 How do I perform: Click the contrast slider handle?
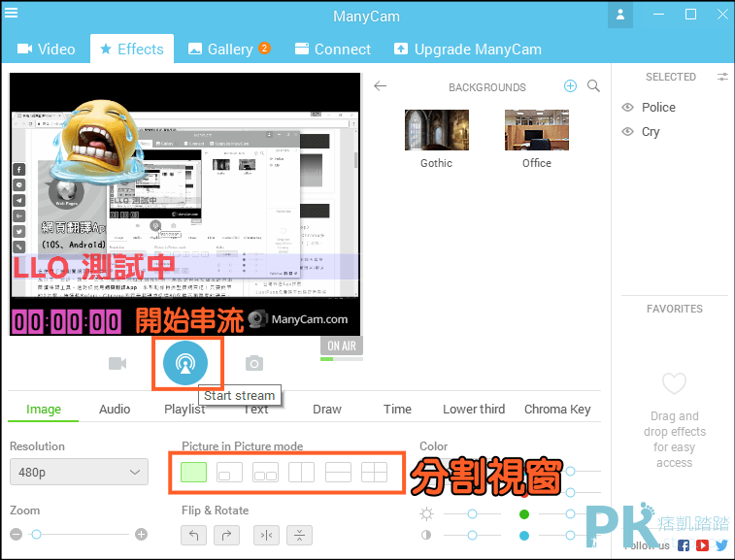[472, 535]
